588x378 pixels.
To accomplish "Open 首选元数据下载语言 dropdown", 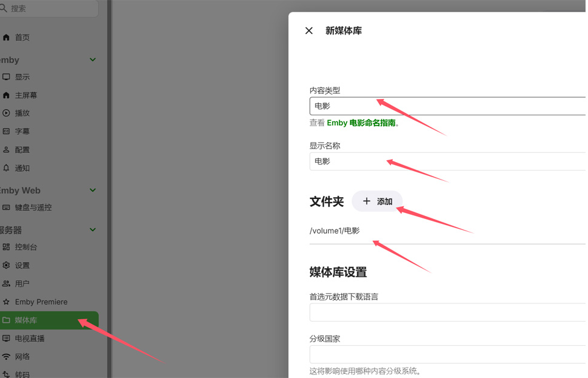I will click(447, 312).
